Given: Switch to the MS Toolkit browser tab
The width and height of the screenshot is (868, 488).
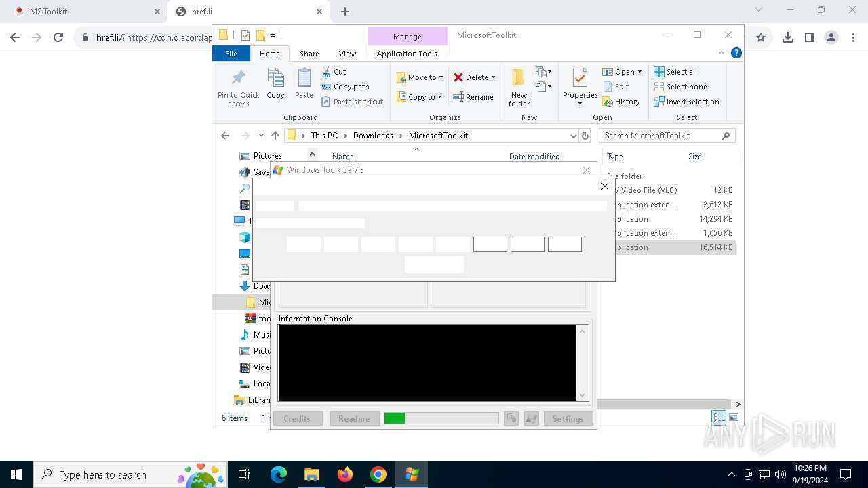Looking at the screenshot, I should pyautogui.click(x=85, y=12).
